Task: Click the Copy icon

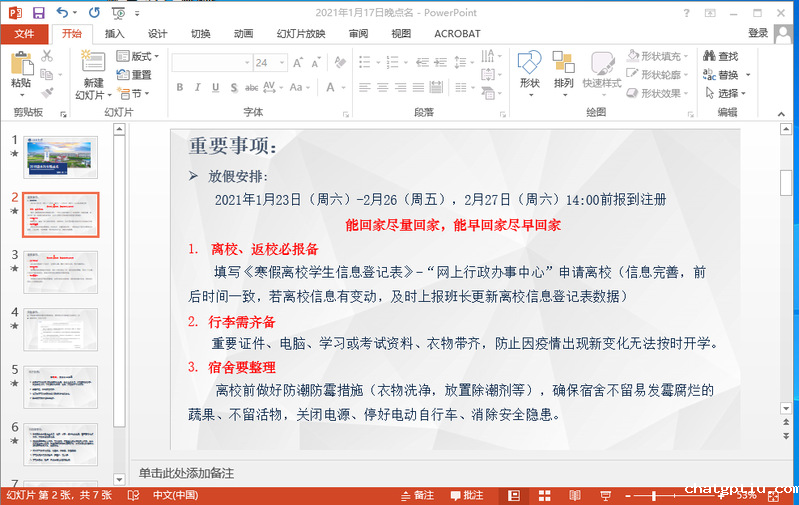Action: 47,74
